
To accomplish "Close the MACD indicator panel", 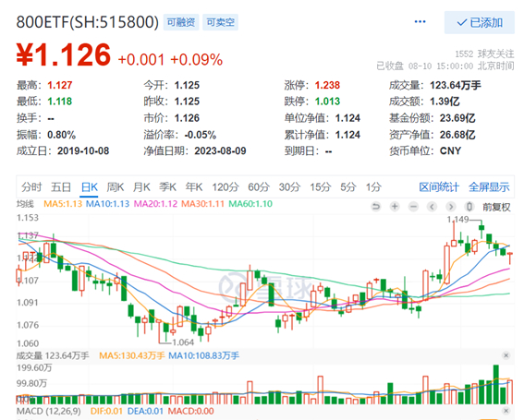I will [x=506, y=411].
